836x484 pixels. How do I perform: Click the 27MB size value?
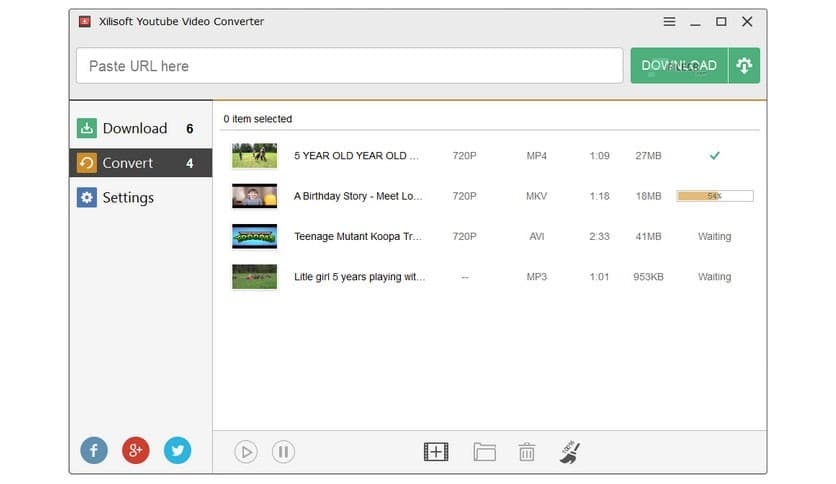[648, 156]
